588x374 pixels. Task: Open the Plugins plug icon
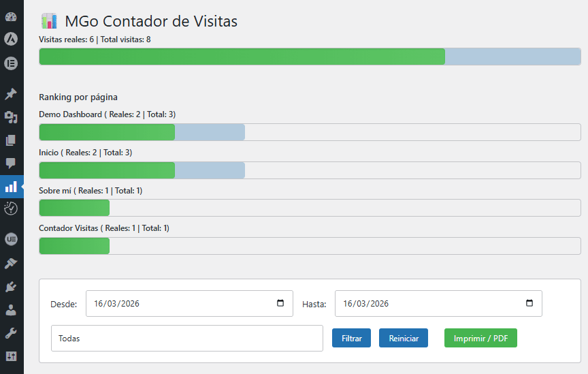(x=11, y=287)
